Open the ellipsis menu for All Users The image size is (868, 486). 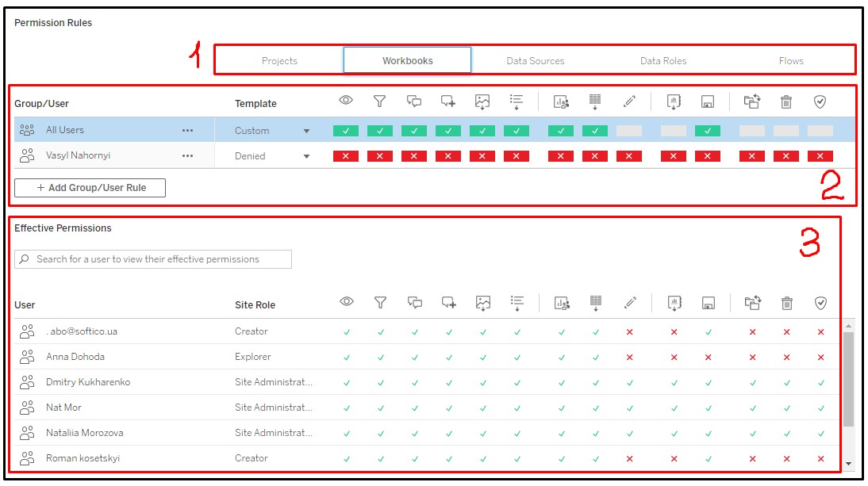(x=187, y=131)
